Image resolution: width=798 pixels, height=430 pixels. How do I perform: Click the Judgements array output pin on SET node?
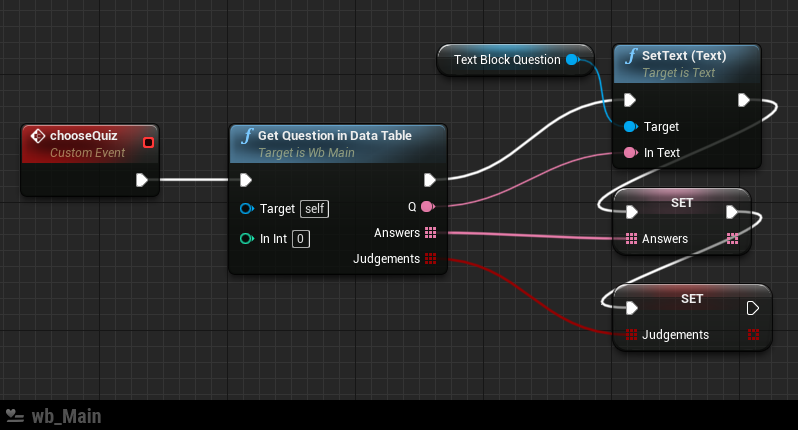pyautogui.click(x=753, y=334)
